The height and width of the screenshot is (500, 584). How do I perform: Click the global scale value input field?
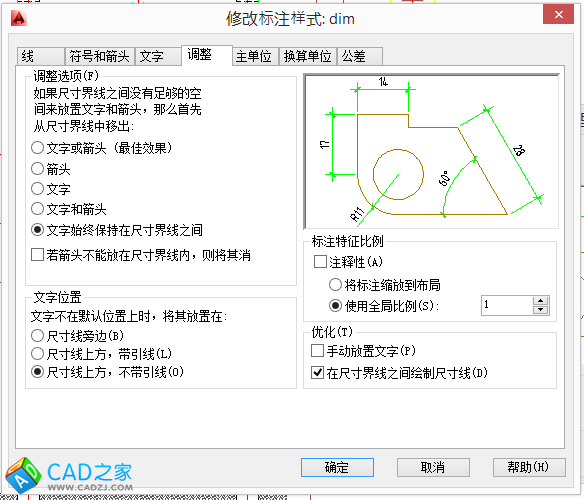point(507,306)
